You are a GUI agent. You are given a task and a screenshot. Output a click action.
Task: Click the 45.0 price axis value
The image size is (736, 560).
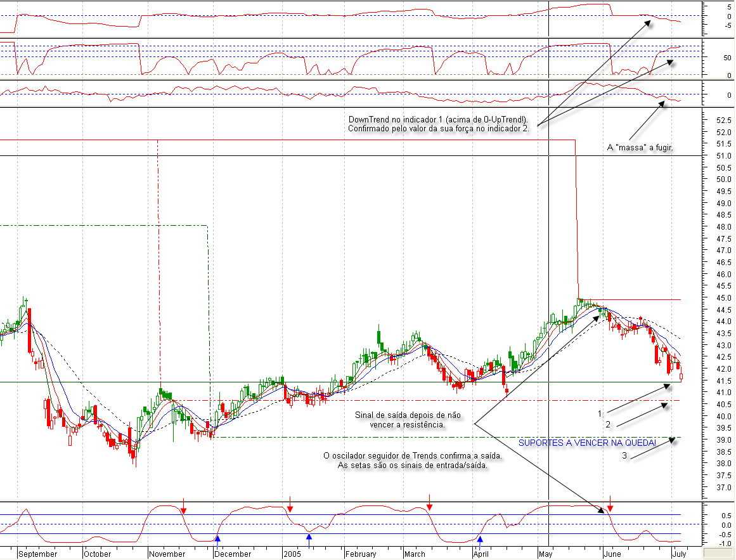(x=724, y=297)
